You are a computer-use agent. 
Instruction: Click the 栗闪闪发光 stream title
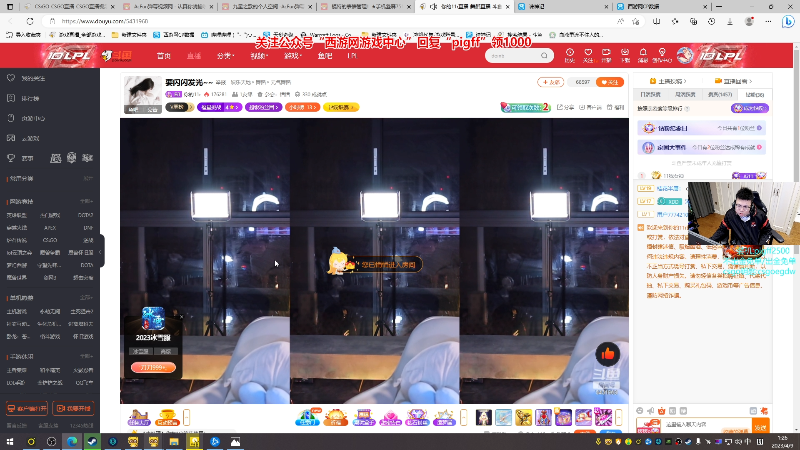188,82
